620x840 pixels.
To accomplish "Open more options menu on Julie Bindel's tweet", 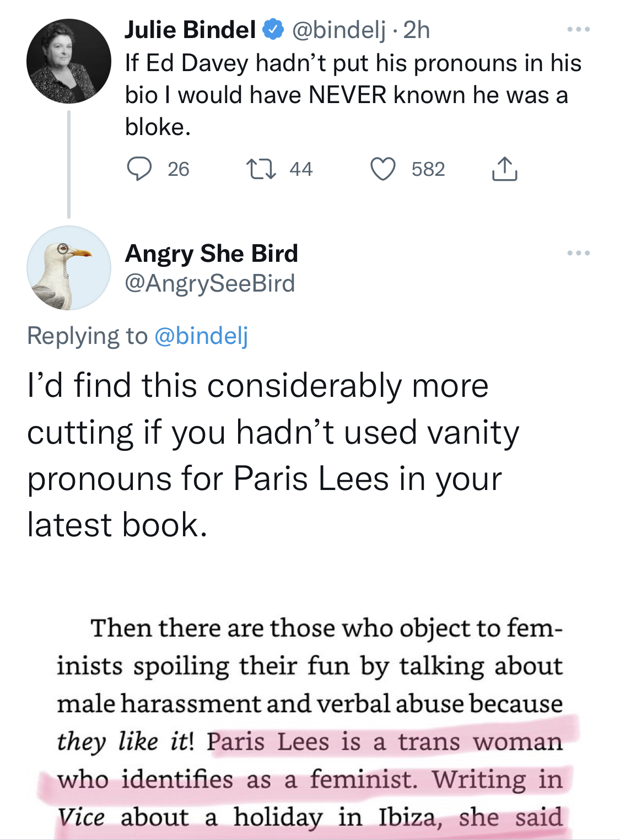I will tap(579, 29).
